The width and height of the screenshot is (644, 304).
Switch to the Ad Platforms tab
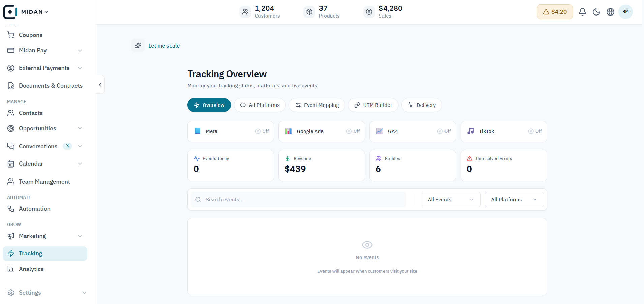point(260,105)
